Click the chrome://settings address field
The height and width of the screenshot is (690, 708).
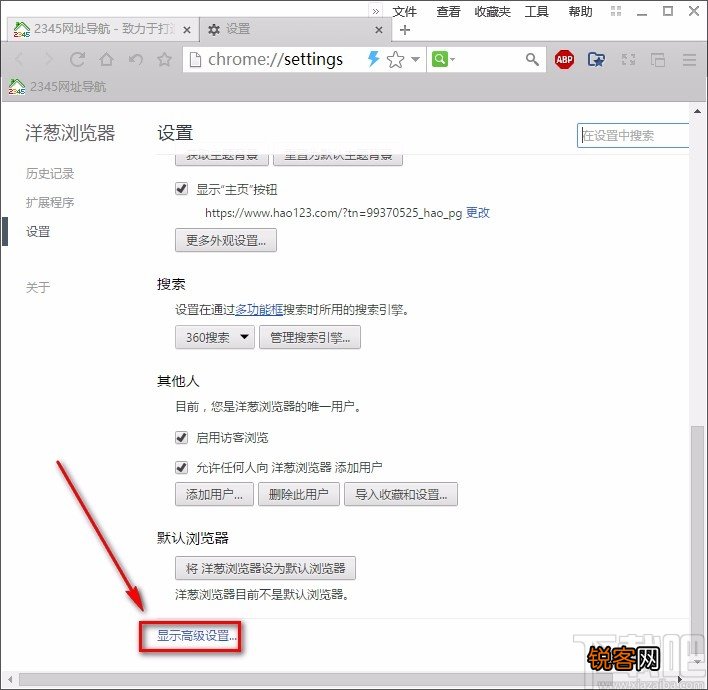275,59
